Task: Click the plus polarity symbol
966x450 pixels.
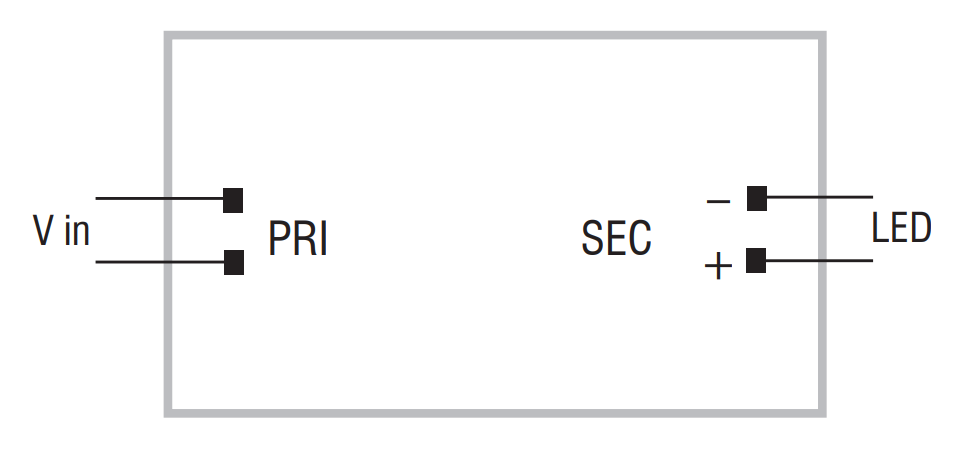Action: [718, 267]
